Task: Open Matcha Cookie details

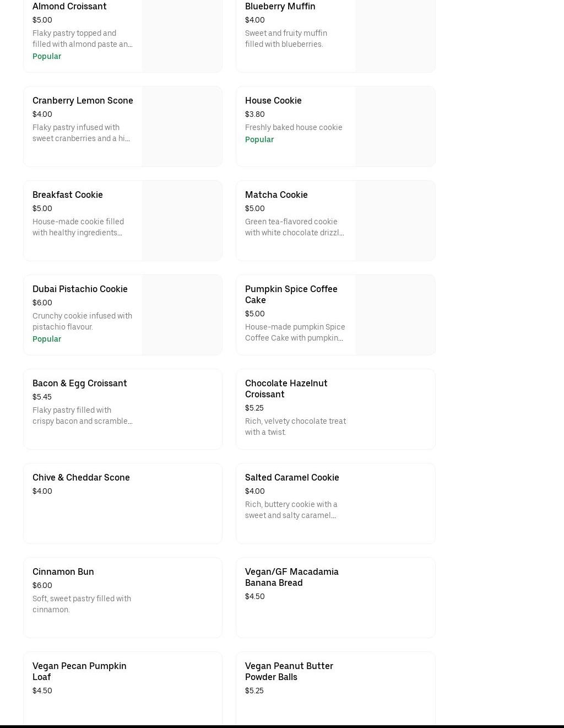Action: (276, 195)
